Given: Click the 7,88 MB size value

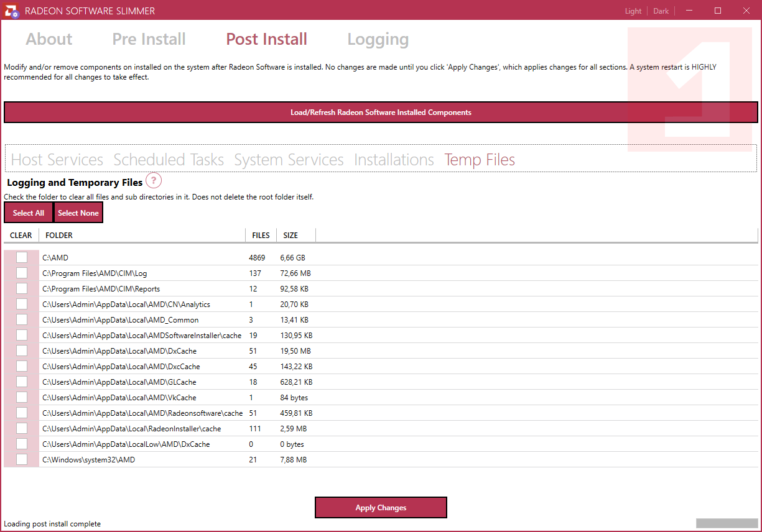Looking at the screenshot, I should pyautogui.click(x=294, y=460).
